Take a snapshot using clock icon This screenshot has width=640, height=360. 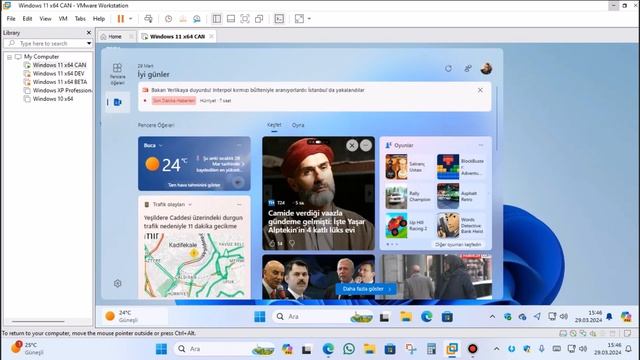click(168, 19)
